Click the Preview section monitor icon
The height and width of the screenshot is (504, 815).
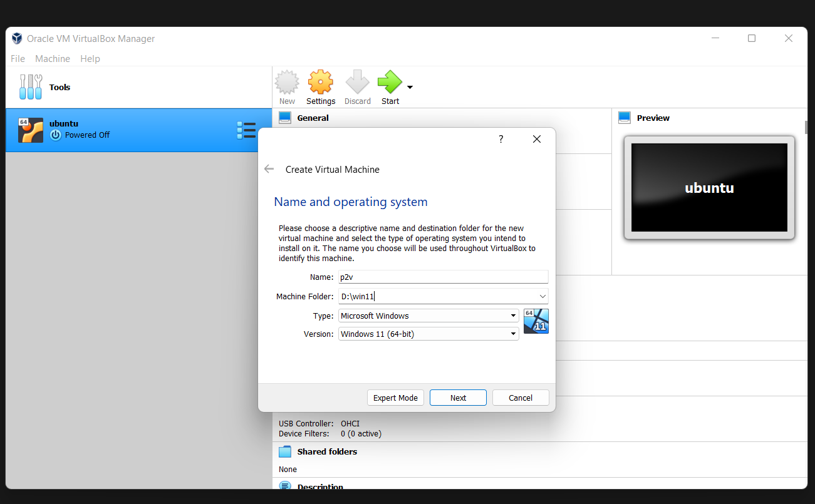pyautogui.click(x=625, y=118)
